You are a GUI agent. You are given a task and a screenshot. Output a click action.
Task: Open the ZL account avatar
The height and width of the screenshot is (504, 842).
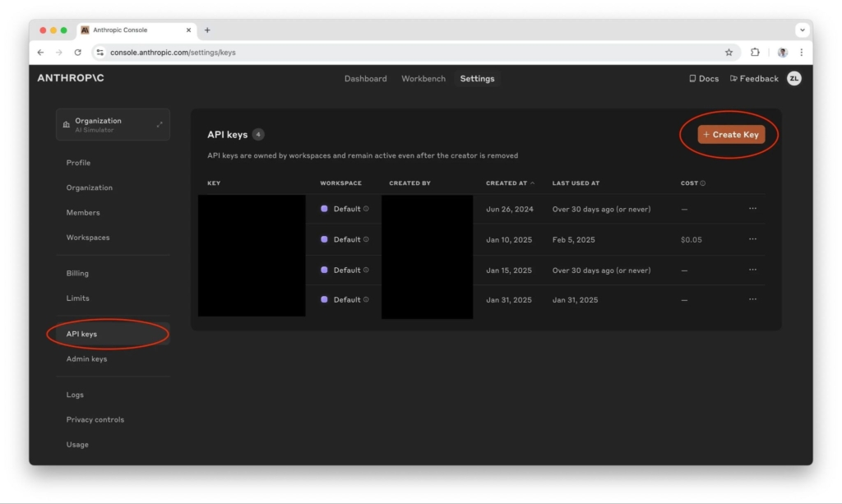pos(794,78)
